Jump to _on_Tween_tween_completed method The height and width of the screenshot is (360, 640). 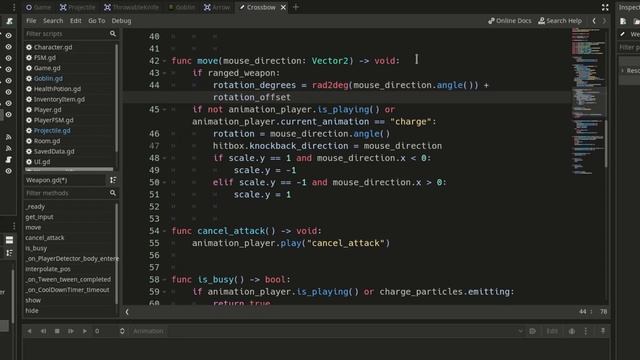pyautogui.click(x=68, y=279)
